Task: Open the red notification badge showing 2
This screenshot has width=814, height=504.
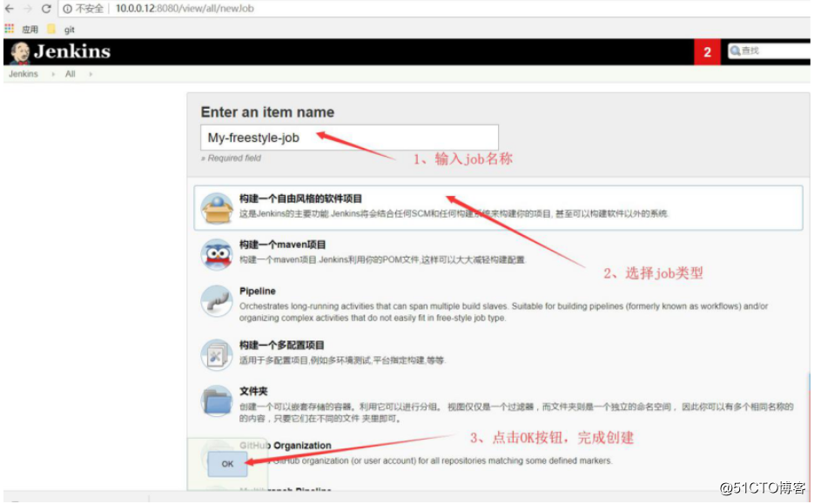Action: [707, 52]
